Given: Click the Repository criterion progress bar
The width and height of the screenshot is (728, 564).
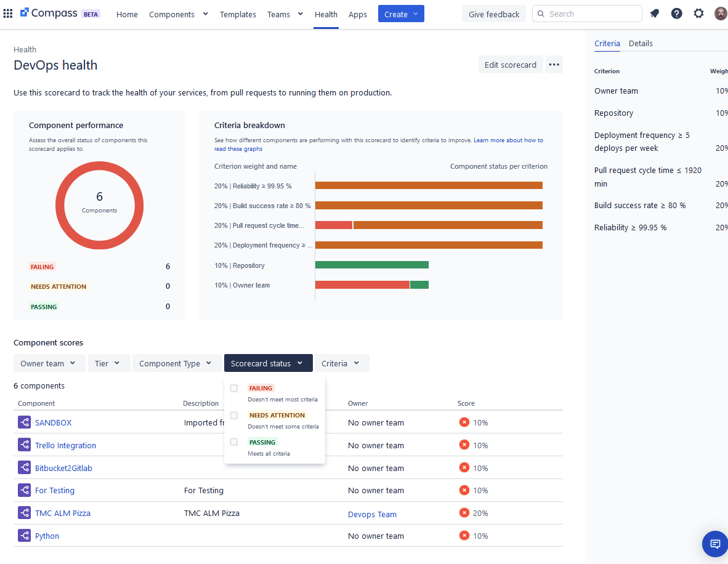Looking at the screenshot, I should tap(371, 264).
